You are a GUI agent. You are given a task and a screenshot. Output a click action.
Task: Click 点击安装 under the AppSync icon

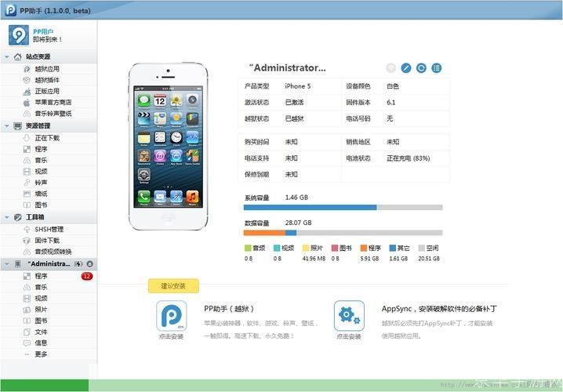349,336
